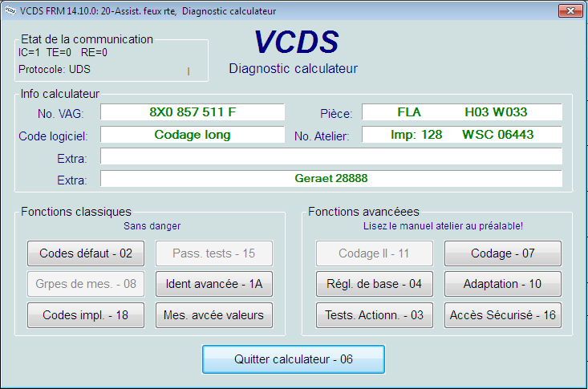This screenshot has height=389, width=588.
Task: Open Régl. de base - 04
Action: pos(375,284)
